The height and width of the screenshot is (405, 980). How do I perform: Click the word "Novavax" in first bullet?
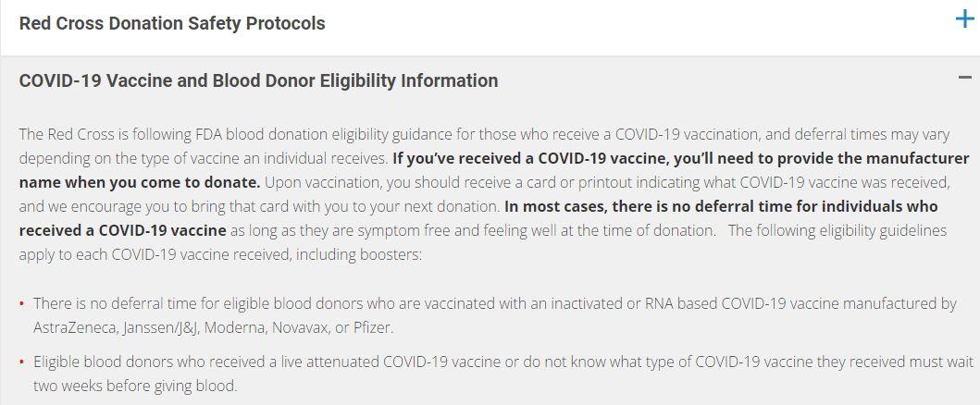[300, 328]
